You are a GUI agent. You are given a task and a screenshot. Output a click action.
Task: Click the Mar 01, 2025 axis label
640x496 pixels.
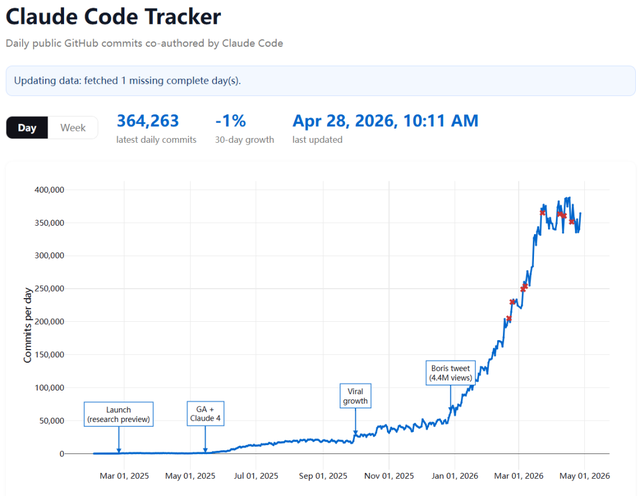point(124,476)
